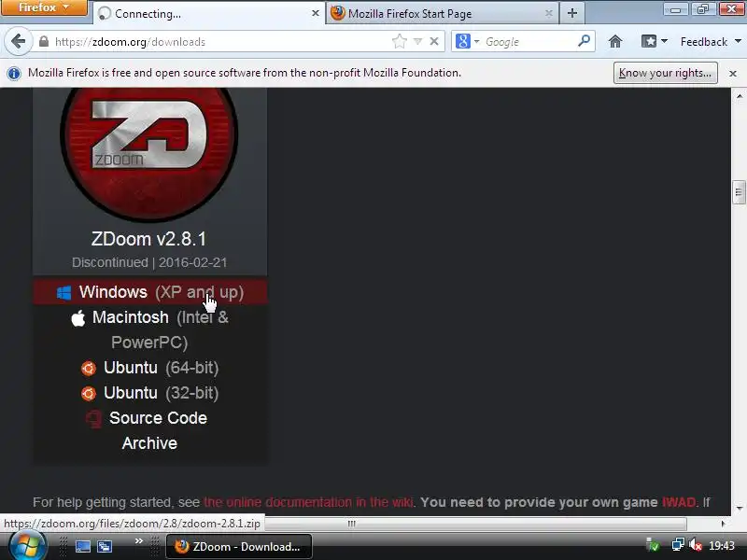Screen dimensions: 747x560
Task: Expand quick launch chevron on taskbar
Action: [138, 540]
